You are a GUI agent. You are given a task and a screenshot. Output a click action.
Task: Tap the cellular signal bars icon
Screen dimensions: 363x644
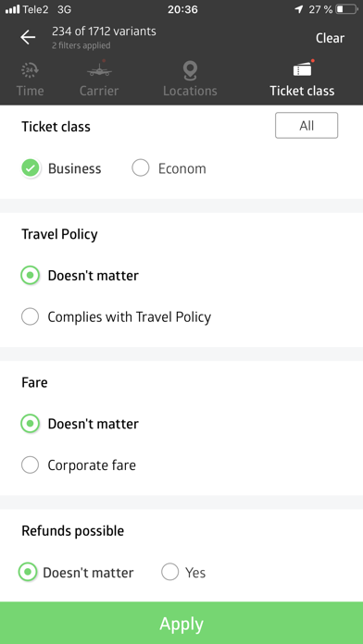(12, 9)
